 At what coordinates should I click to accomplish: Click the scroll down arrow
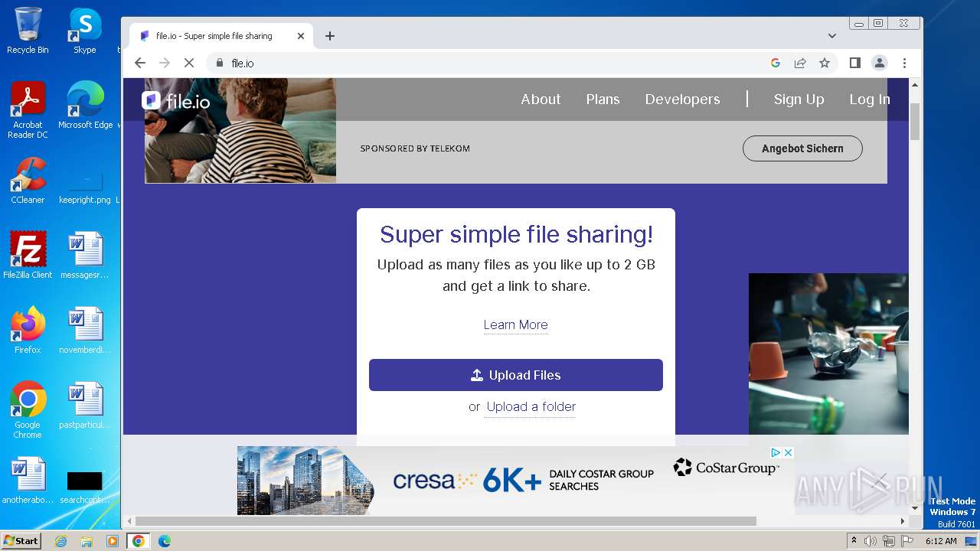[x=915, y=508]
